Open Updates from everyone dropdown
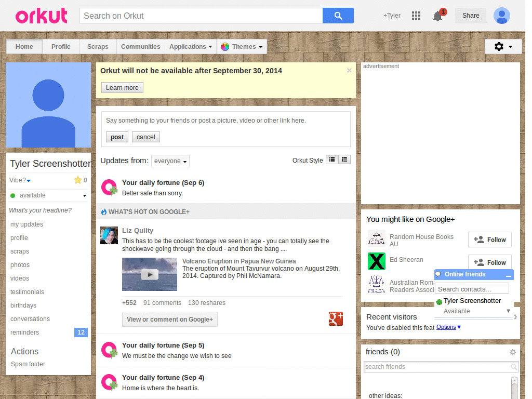This screenshot has width=532, height=399. tap(170, 161)
